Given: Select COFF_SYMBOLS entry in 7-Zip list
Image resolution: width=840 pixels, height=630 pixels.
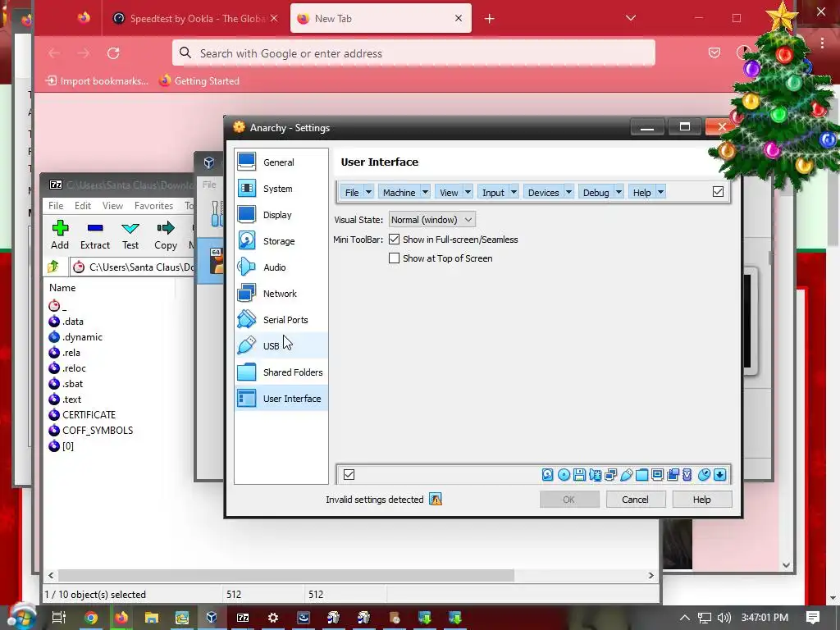Looking at the screenshot, I should click(x=98, y=430).
